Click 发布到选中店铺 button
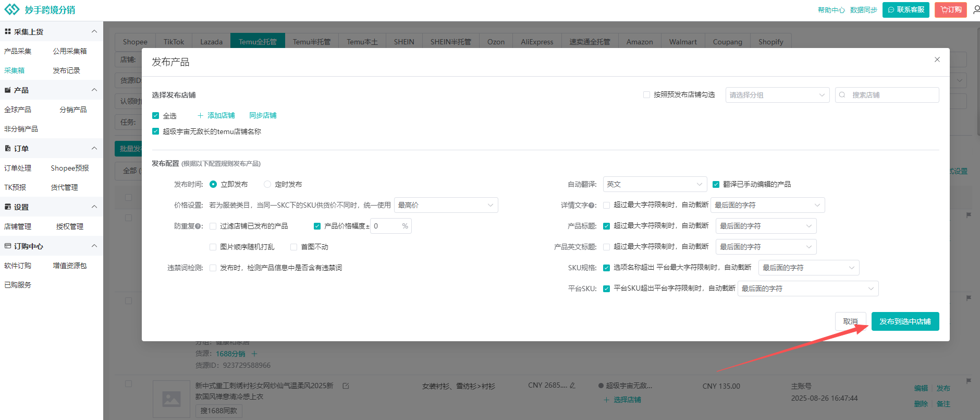 [x=905, y=321]
